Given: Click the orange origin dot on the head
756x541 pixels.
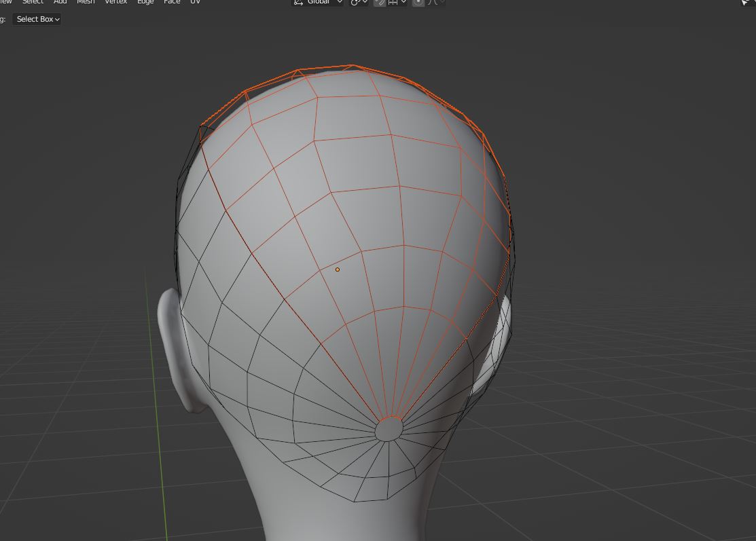Looking at the screenshot, I should click(x=338, y=269).
